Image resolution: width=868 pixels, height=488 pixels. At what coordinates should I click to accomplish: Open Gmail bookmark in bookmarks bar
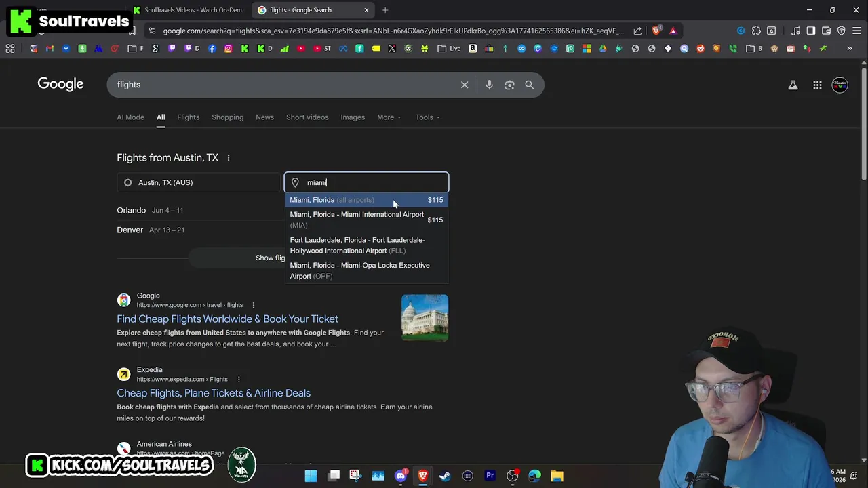(x=50, y=48)
